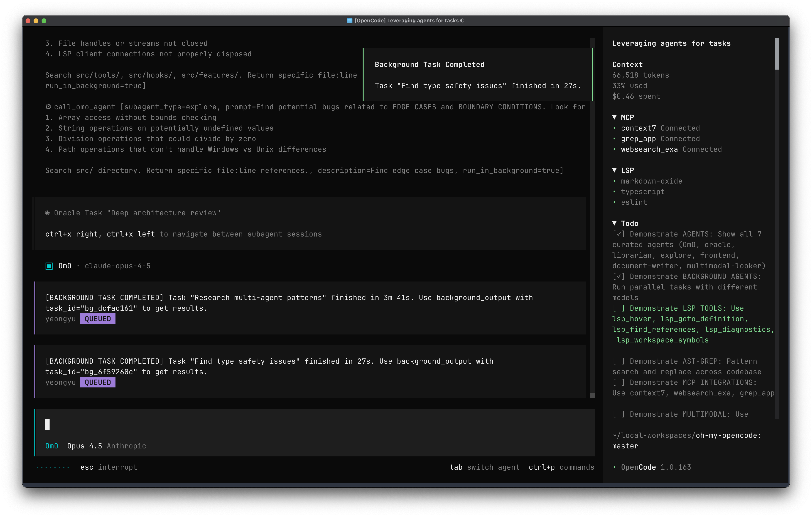
Task: Click the gear icon on the call_omo_agent tool call
Action: click(48, 107)
